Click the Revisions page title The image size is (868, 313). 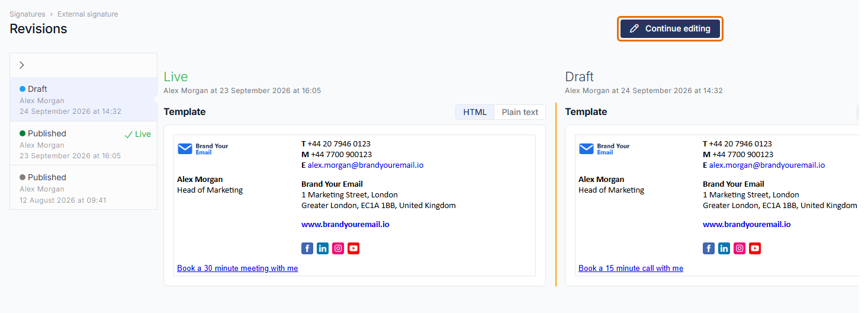pyautogui.click(x=38, y=29)
